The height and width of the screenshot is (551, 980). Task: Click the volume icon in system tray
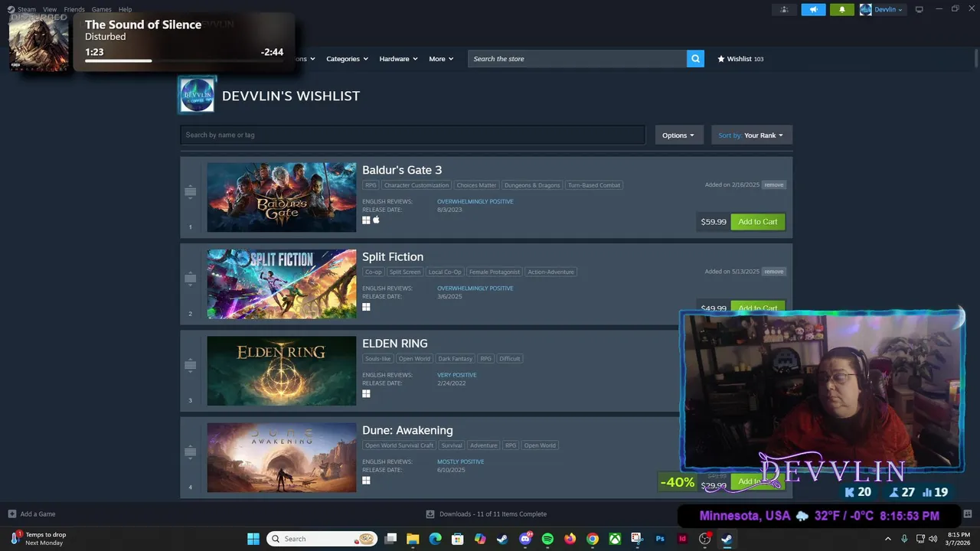[x=933, y=539]
